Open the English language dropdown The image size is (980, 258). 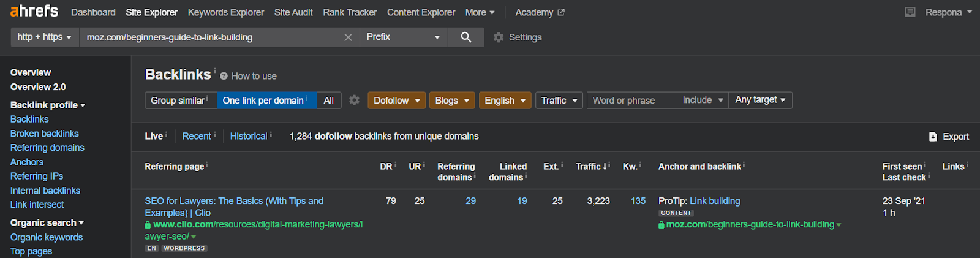point(505,100)
